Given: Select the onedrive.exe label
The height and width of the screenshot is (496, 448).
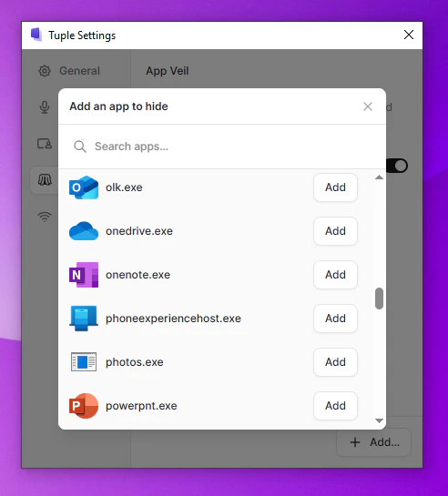Looking at the screenshot, I should pyautogui.click(x=139, y=231).
